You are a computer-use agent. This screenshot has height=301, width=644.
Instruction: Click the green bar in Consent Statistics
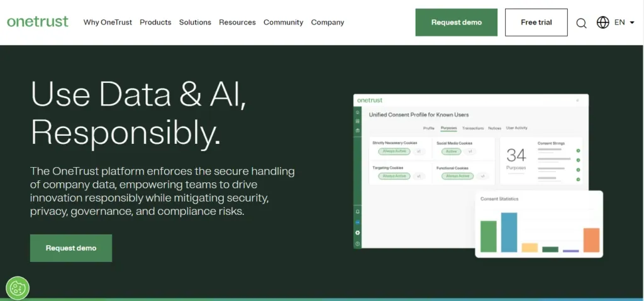tap(488, 236)
